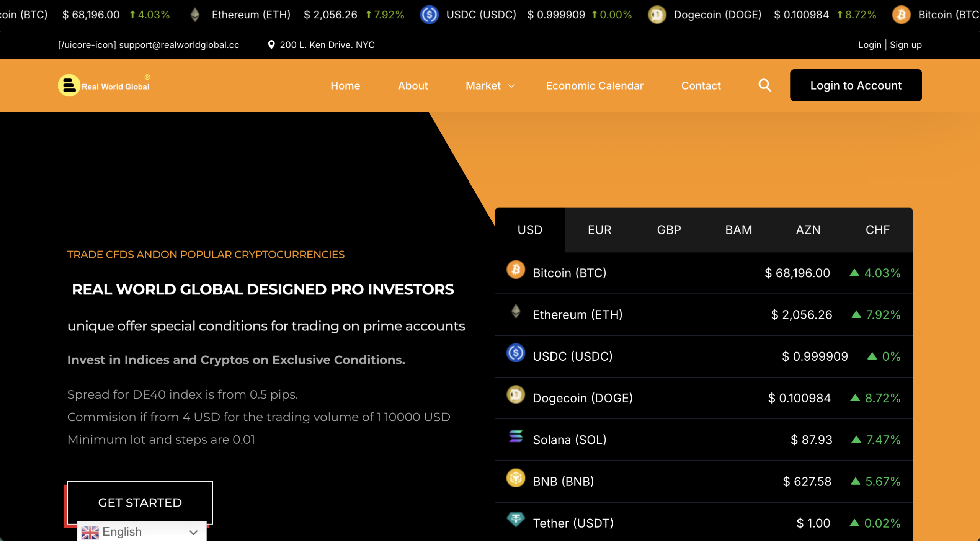
Task: Click the Tether icon in the list
Action: click(x=516, y=520)
